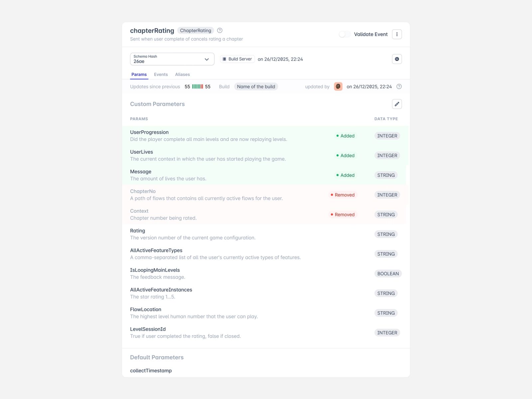Image resolution: width=532 pixels, height=399 pixels.
Task: Click the updates since previous bar indicator
Action: (198, 86)
